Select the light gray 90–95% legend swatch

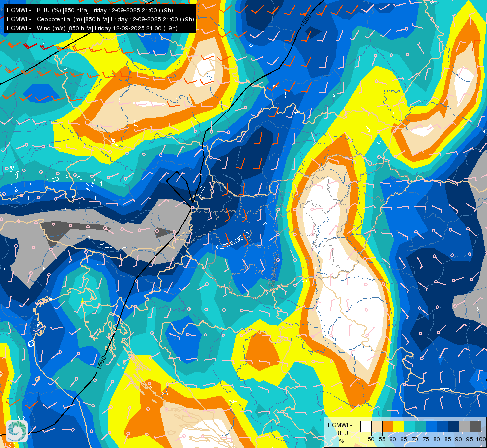pos(464,426)
